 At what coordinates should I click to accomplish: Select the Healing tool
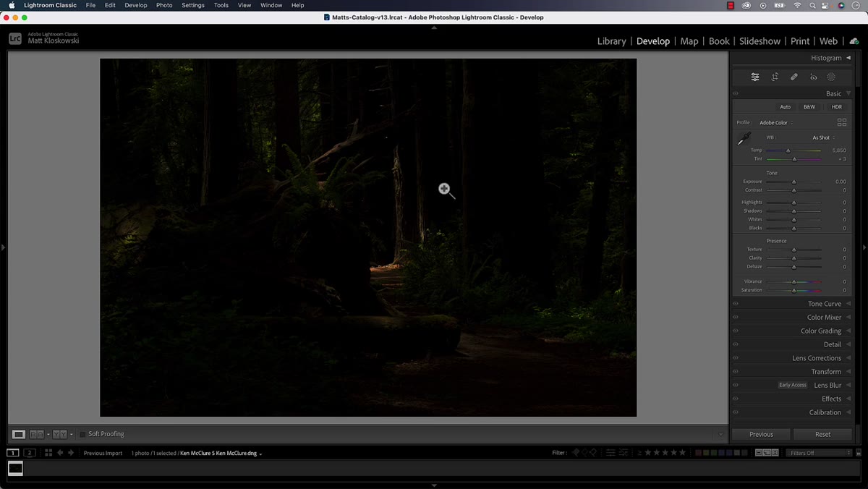pyautogui.click(x=794, y=77)
